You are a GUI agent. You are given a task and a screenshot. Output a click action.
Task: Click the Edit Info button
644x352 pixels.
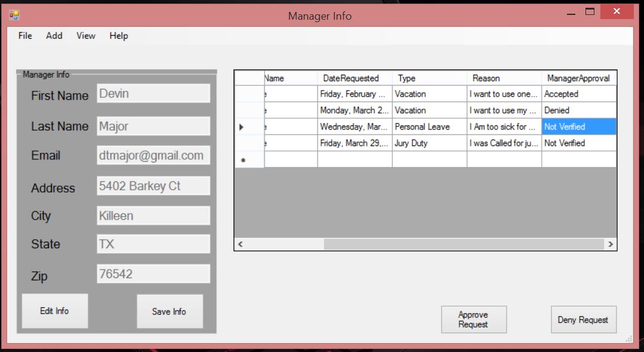tap(54, 311)
